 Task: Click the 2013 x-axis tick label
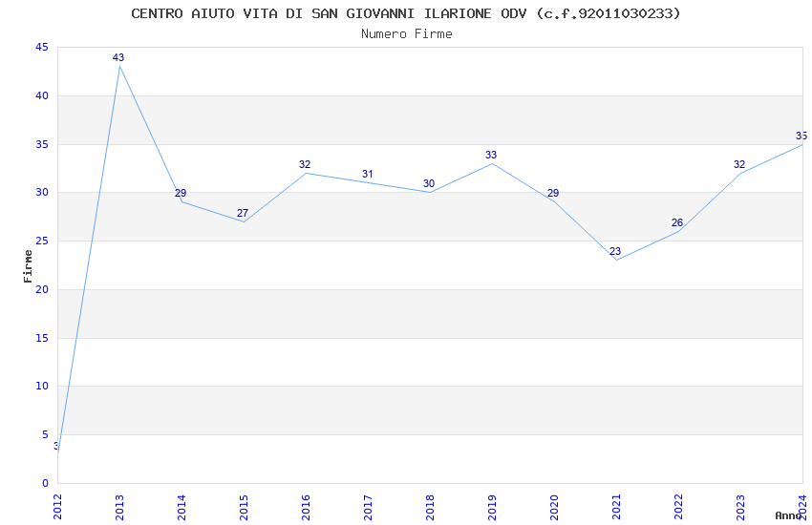pyautogui.click(x=119, y=507)
